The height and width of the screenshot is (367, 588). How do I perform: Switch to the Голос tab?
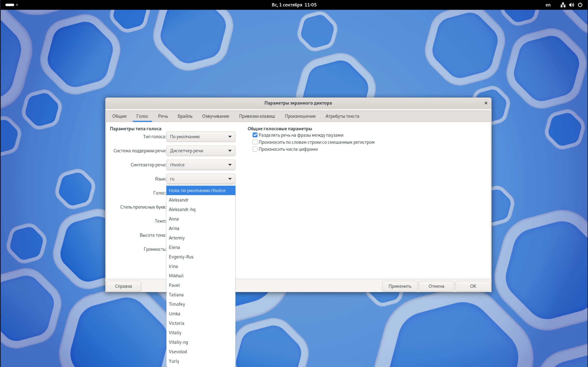142,116
